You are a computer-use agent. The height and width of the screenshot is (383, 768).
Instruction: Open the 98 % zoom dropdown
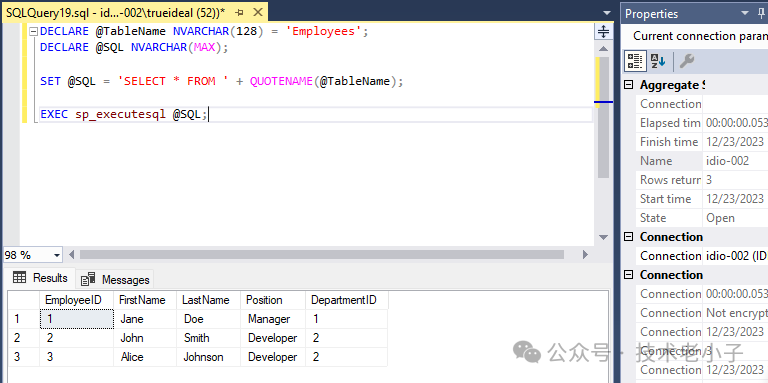(x=57, y=255)
